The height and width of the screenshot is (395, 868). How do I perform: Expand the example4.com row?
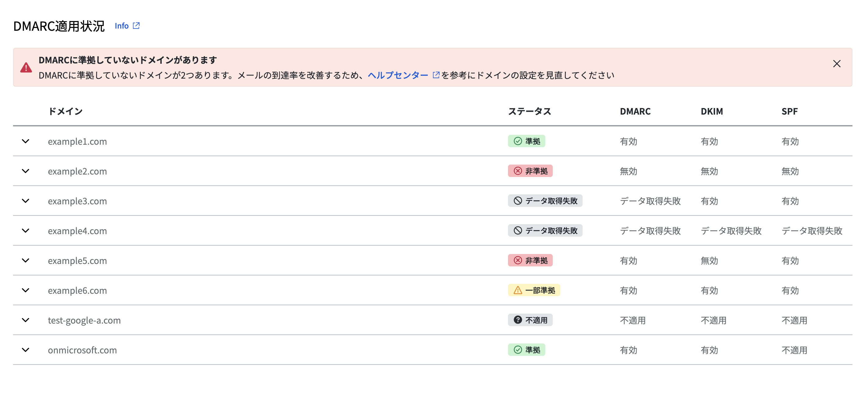point(25,230)
